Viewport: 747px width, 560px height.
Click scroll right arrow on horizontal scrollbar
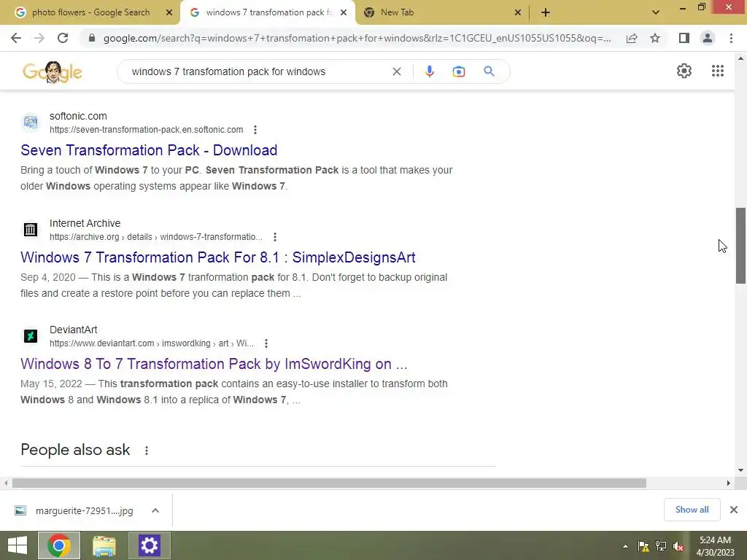[x=729, y=483]
